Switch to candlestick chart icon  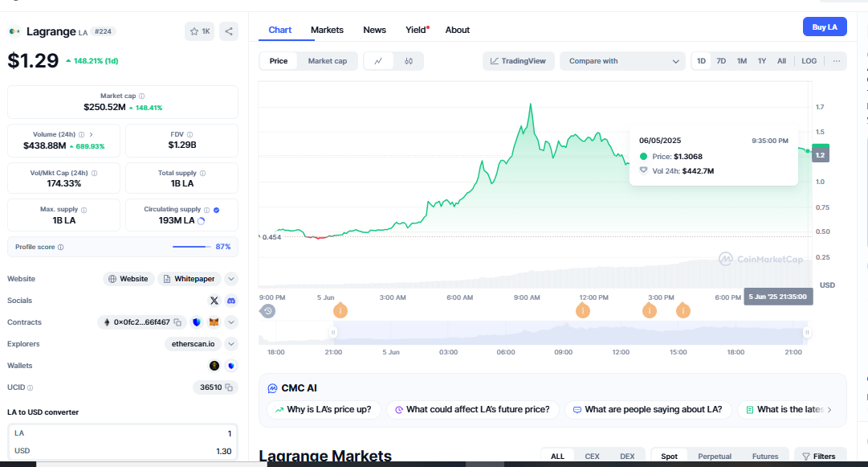(409, 61)
